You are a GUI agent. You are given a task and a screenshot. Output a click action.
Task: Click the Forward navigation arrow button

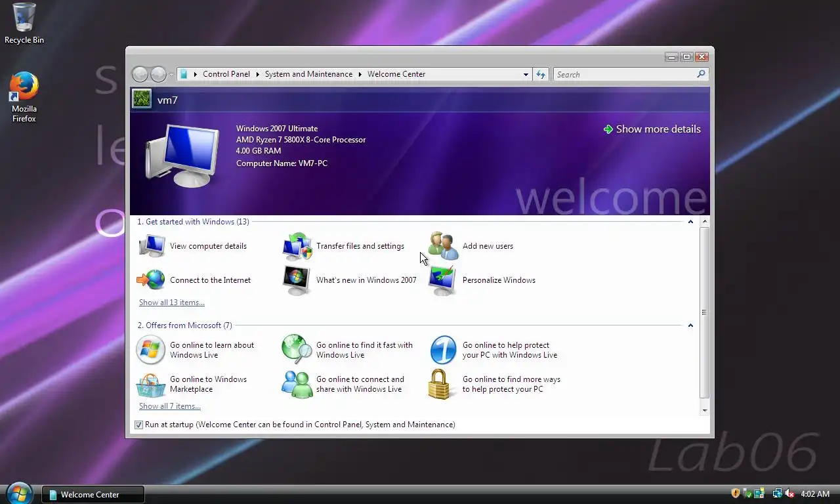point(158,74)
